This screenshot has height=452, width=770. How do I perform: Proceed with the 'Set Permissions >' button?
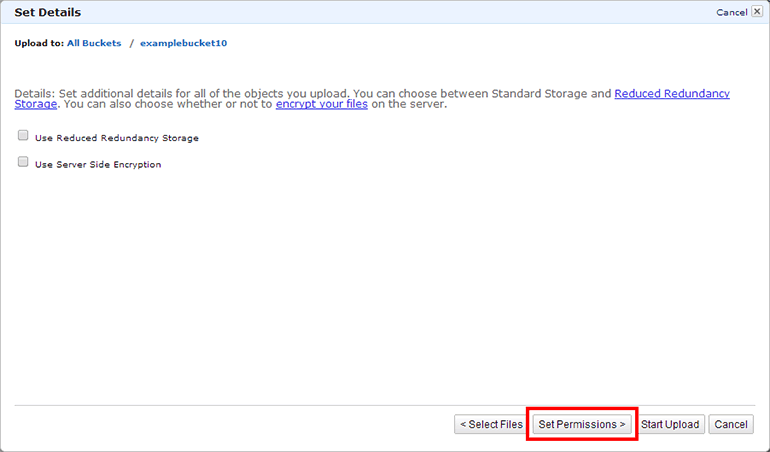coord(581,424)
